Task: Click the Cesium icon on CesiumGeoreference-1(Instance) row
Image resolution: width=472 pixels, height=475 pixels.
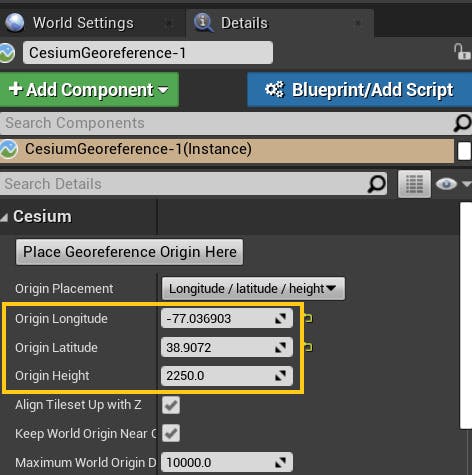Action: [9, 149]
